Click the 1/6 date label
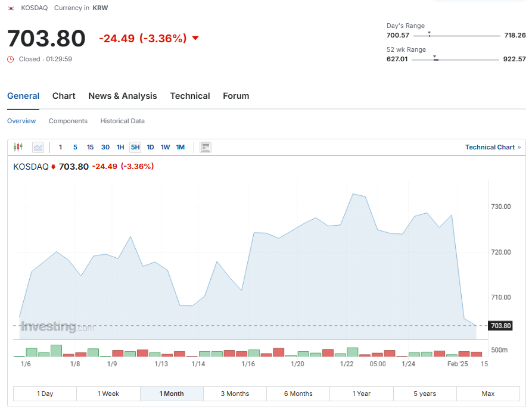The height and width of the screenshot is (409, 532). click(26, 364)
